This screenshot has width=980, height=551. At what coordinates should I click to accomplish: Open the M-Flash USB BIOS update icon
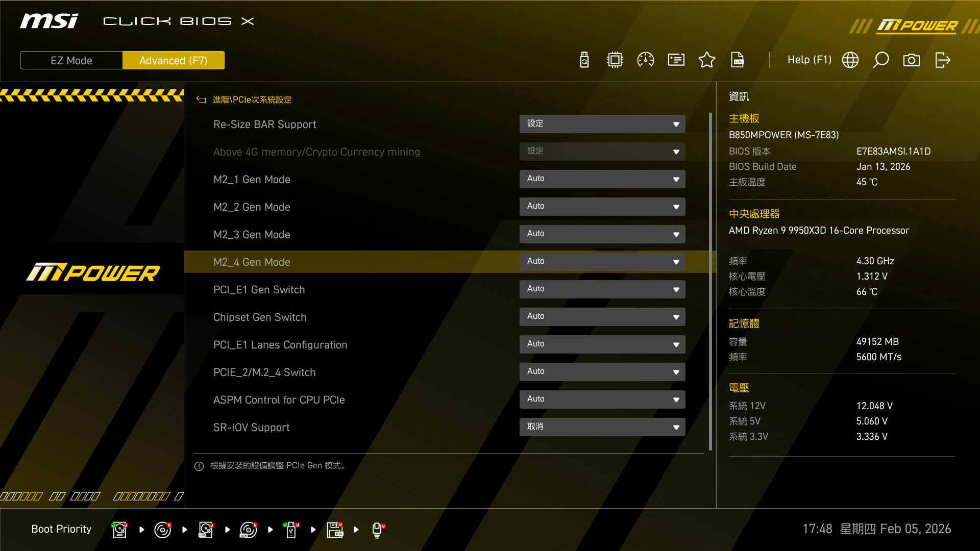click(x=584, y=60)
